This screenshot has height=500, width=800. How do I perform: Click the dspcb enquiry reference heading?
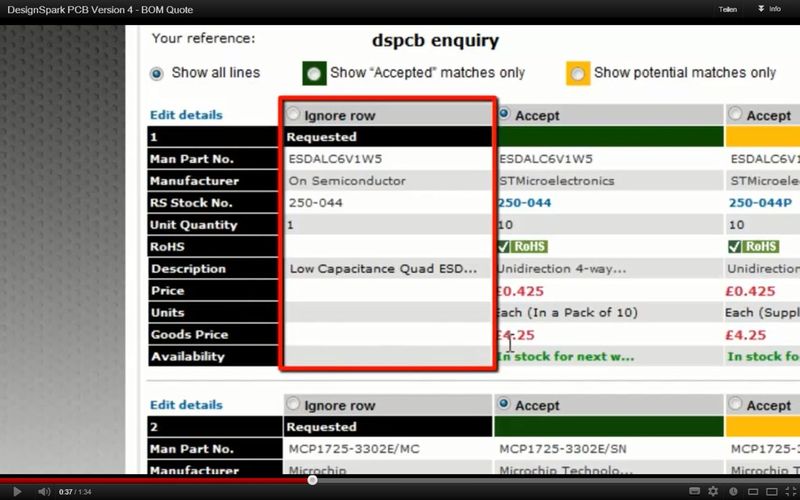[435, 40]
